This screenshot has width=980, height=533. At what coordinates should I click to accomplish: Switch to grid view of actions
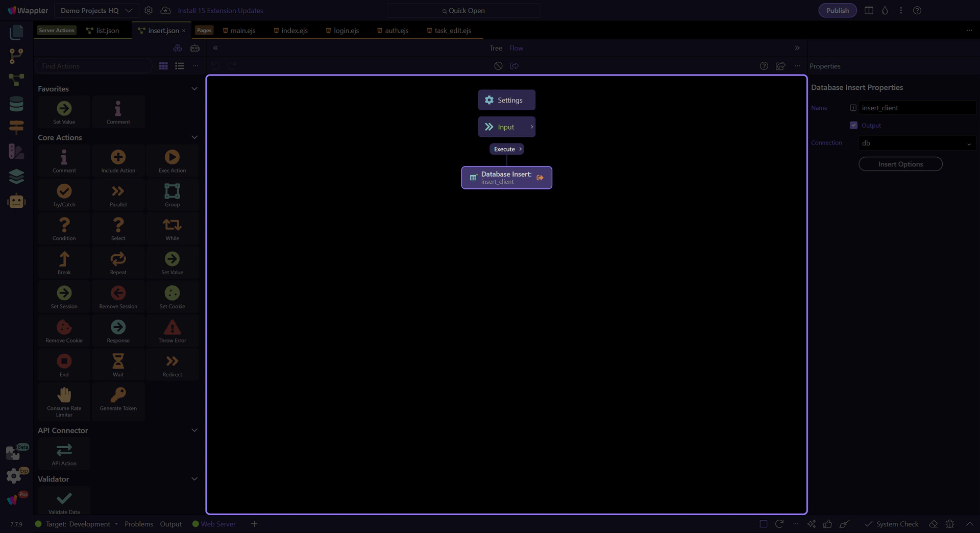tap(163, 66)
